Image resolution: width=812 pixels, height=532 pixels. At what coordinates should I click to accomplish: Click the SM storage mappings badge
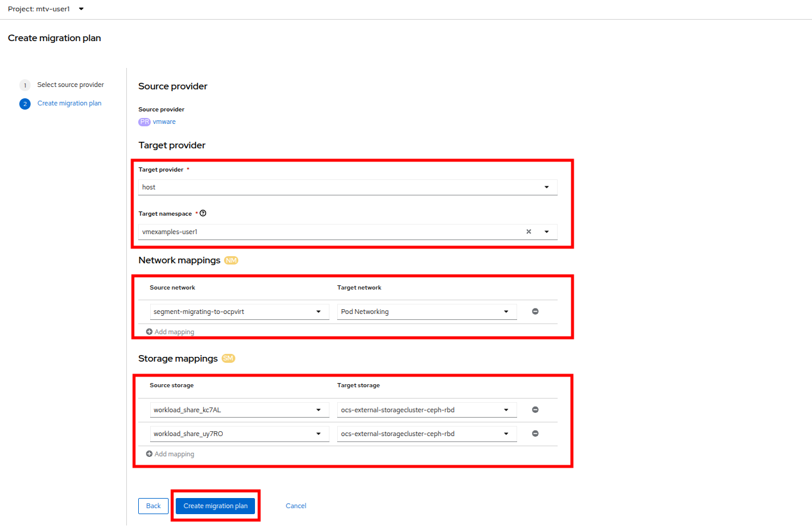point(228,359)
